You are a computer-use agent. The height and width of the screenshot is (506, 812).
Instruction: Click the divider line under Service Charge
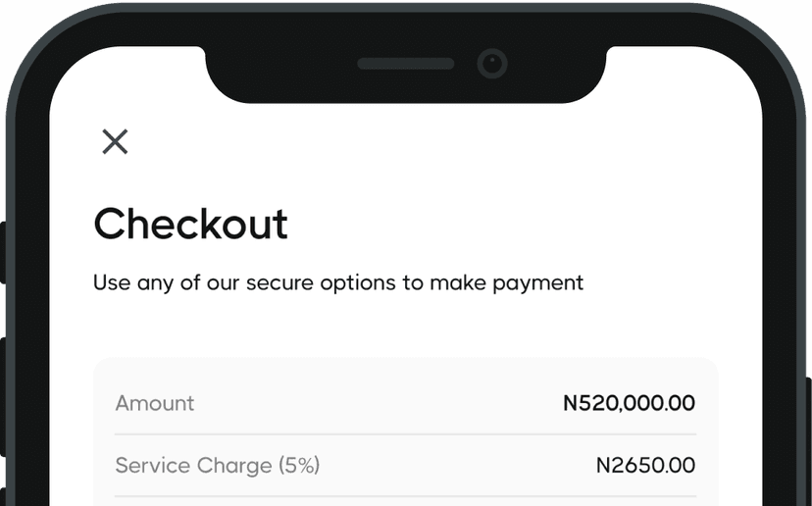405,496
